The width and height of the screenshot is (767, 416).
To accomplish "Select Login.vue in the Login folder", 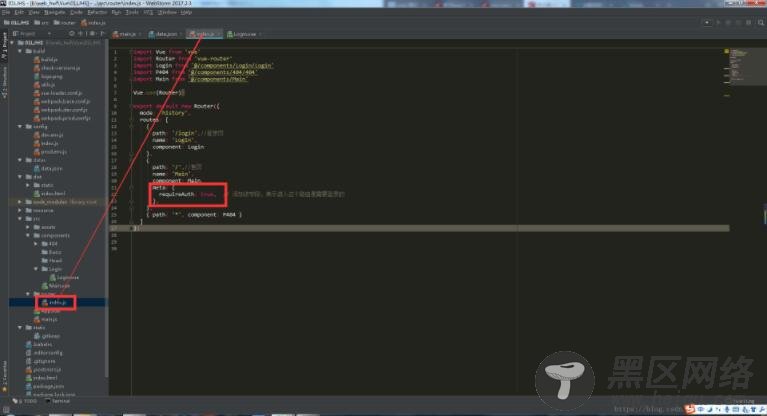I will (x=64, y=277).
